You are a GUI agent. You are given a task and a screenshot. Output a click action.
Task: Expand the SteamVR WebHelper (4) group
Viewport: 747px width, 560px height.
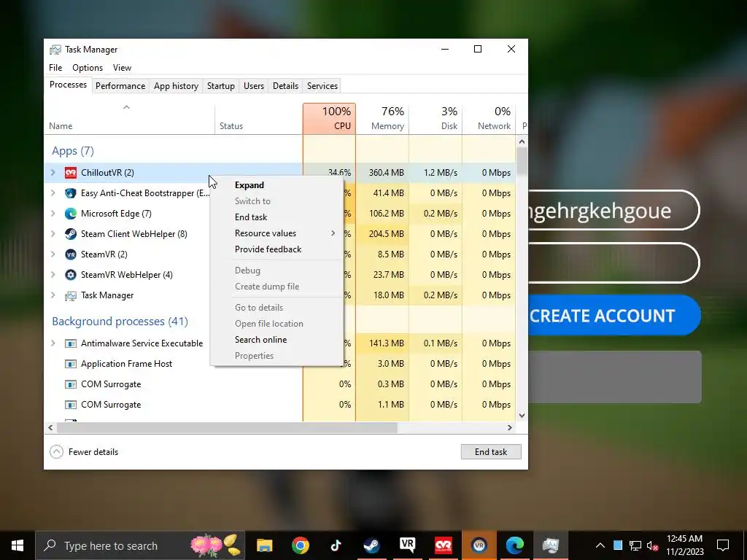(x=53, y=275)
